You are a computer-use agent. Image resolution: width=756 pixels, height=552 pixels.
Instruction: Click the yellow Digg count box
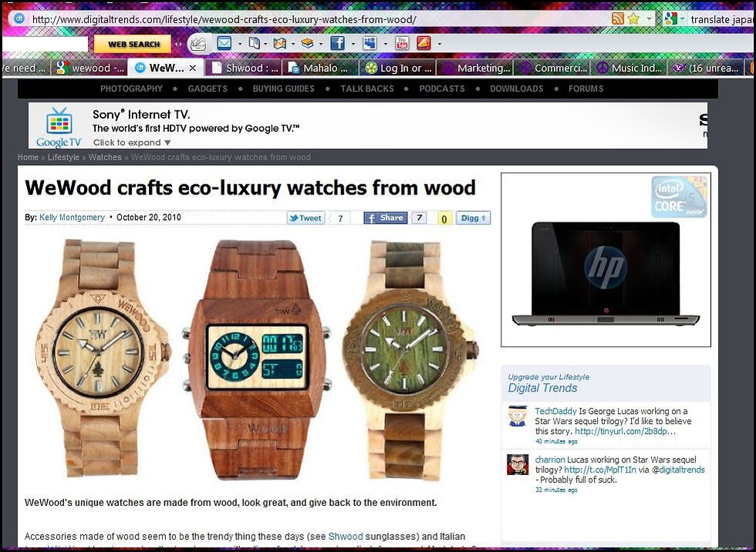pos(444,219)
